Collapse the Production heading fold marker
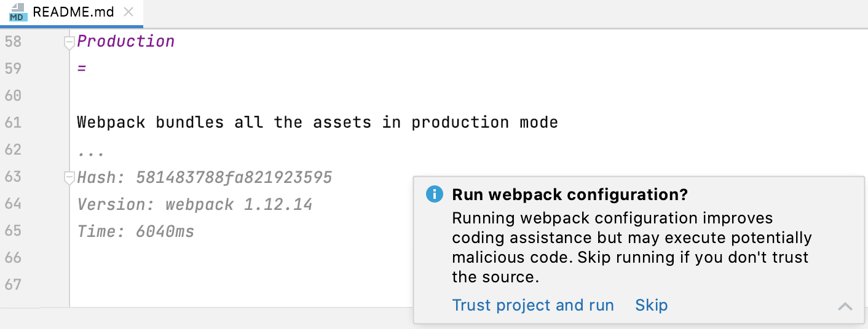 point(69,42)
